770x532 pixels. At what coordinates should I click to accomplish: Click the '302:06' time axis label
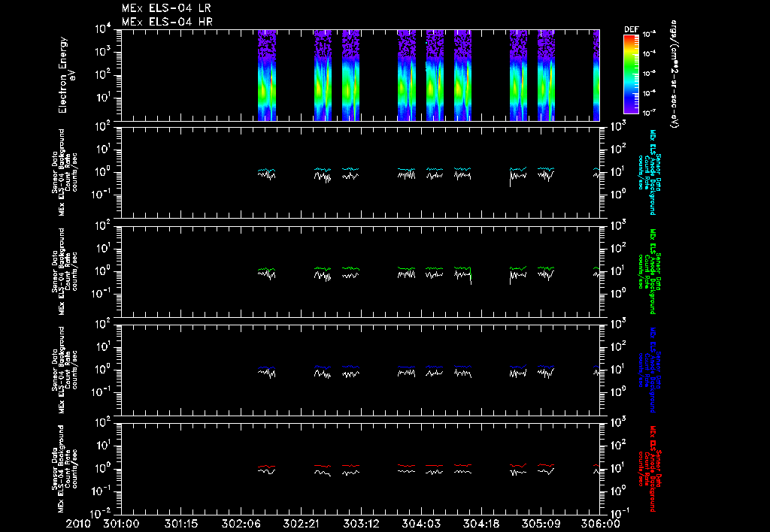coord(241,524)
